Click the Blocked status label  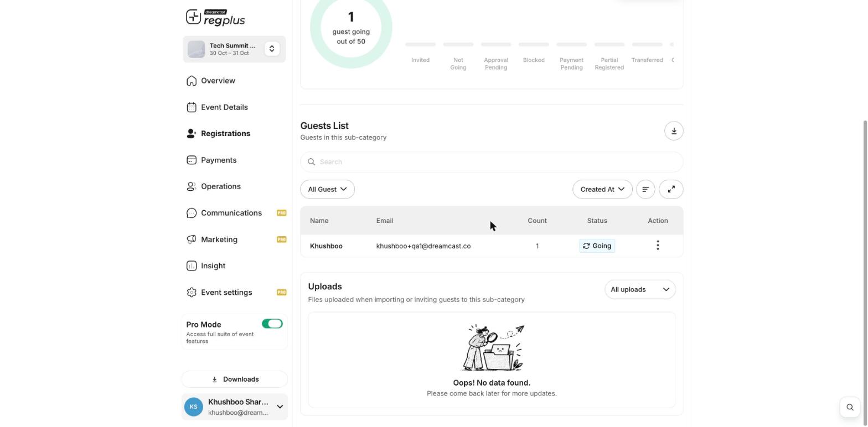click(534, 60)
